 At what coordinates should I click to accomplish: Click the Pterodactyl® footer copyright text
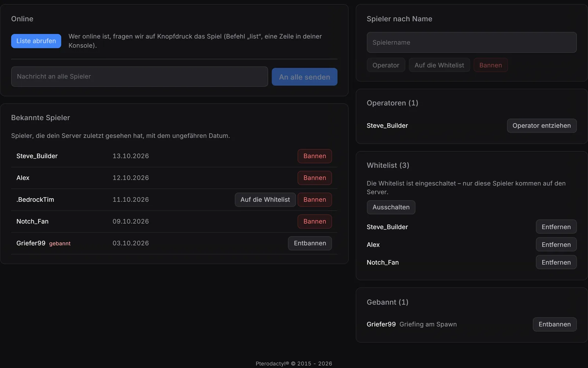[x=294, y=364]
